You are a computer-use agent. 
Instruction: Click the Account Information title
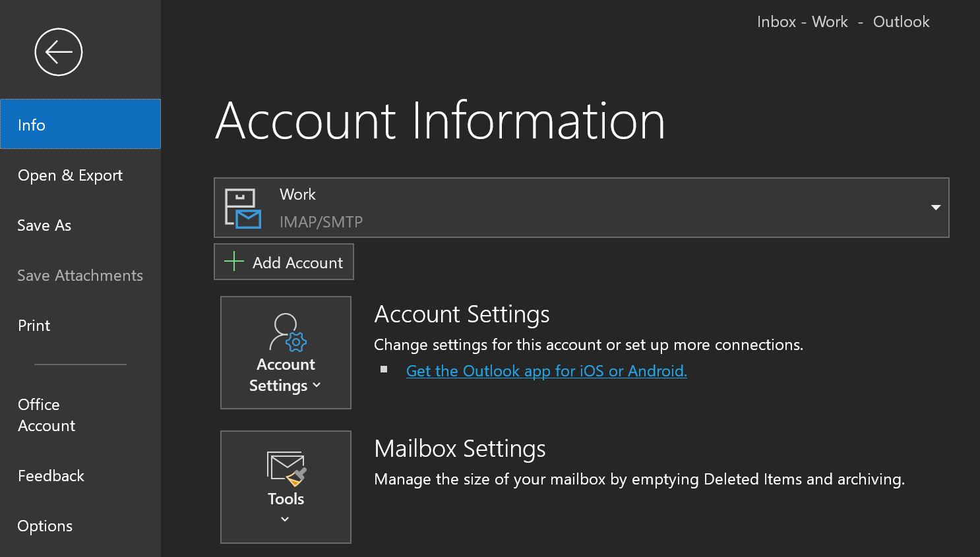(440, 121)
